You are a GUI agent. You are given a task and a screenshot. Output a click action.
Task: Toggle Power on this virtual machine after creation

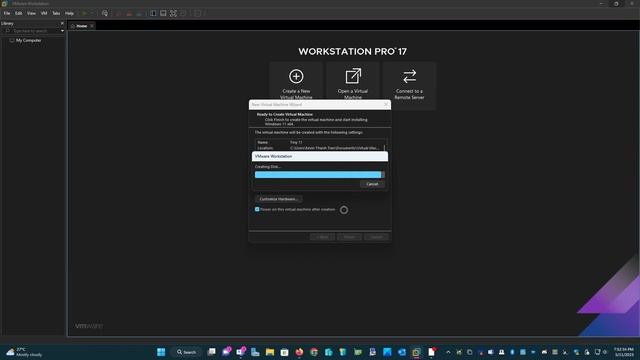click(x=257, y=209)
